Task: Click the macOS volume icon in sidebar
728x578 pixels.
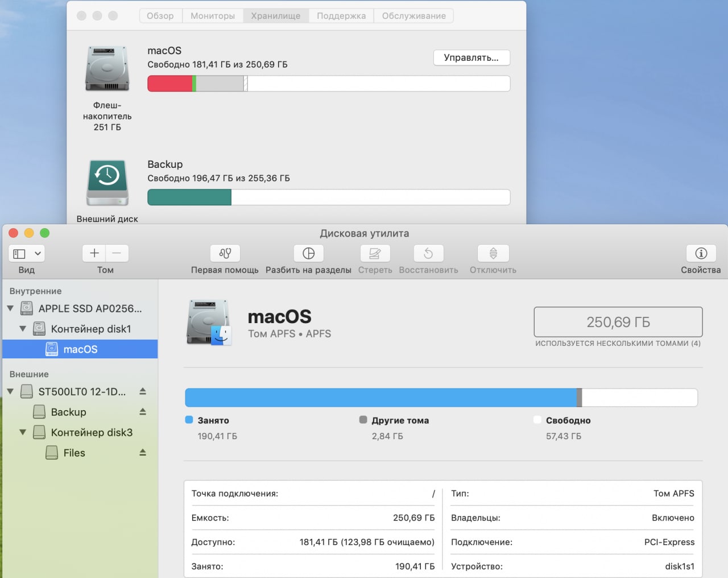Action: (x=52, y=349)
